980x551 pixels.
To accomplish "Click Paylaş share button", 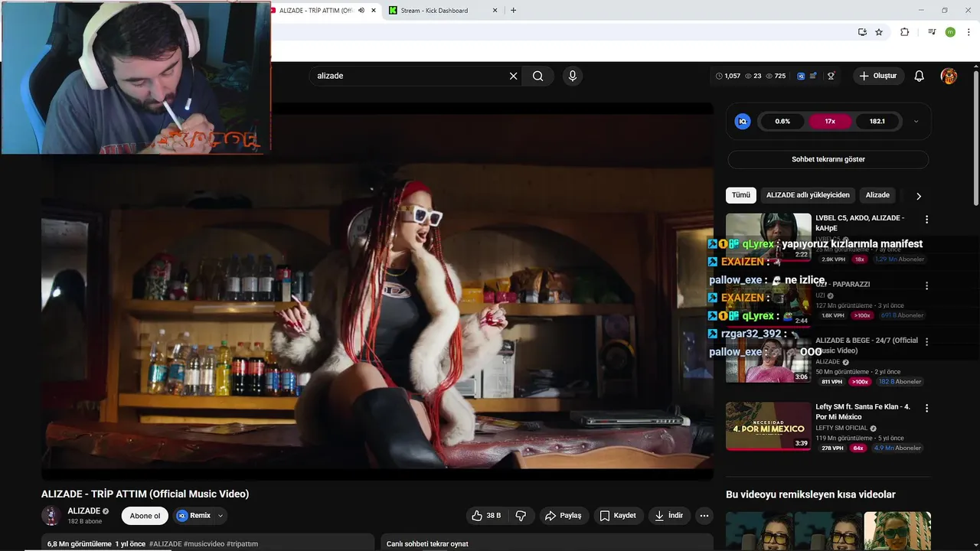I will (x=563, y=516).
